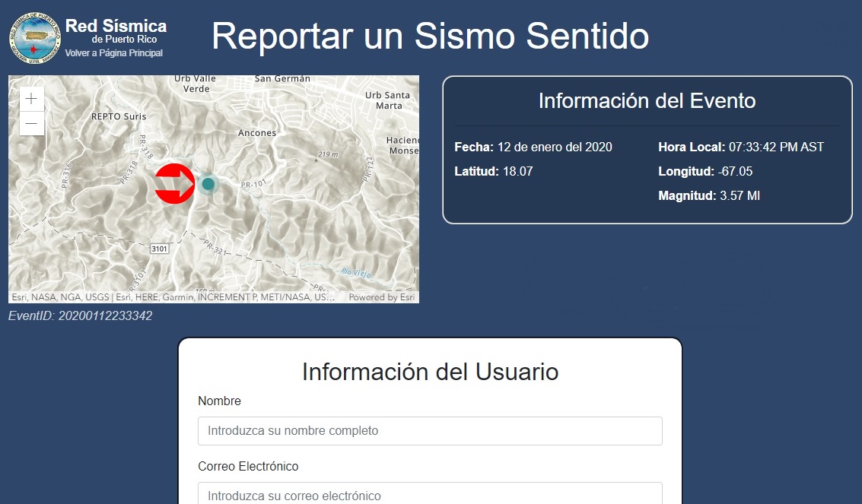Zoom in on the map with plus button
Screen dimensions: 862x504
(31, 99)
